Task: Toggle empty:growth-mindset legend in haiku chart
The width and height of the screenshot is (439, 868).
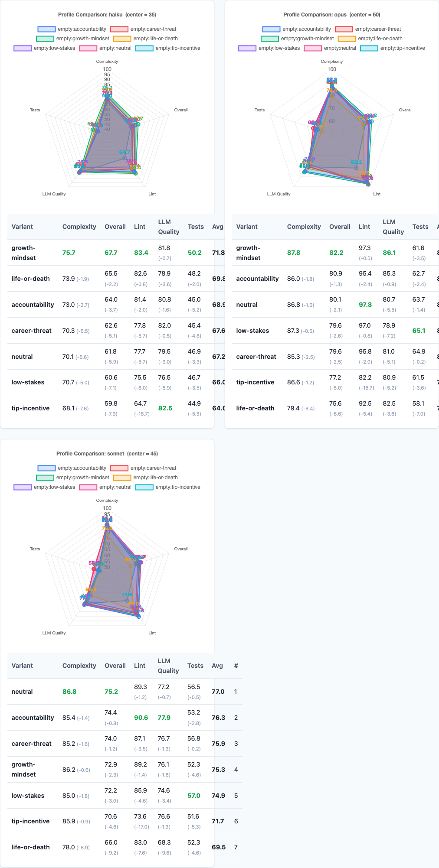Action: [72, 39]
